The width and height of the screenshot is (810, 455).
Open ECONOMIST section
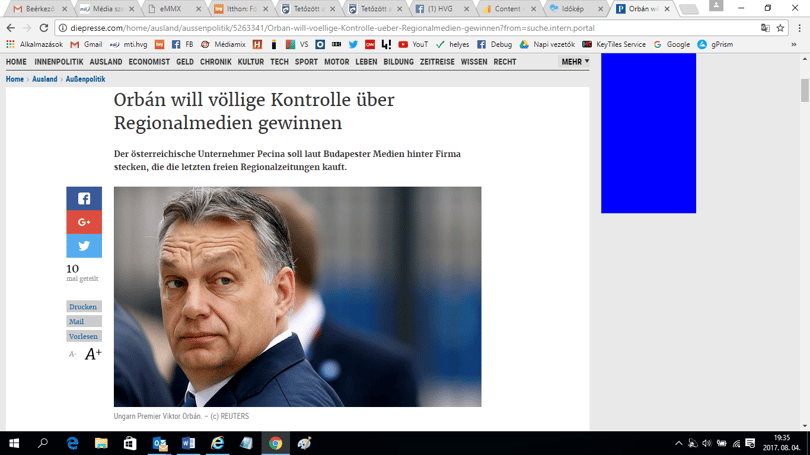coord(149,61)
